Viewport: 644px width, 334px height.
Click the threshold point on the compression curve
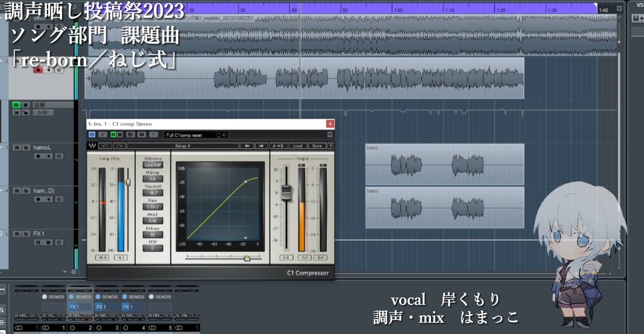tap(245, 182)
